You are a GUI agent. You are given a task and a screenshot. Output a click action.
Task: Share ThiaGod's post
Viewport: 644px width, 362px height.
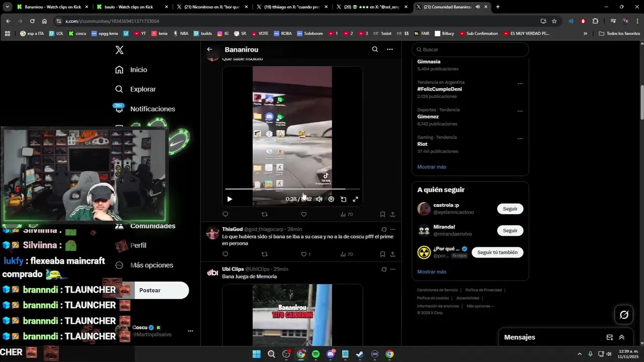pos(392,254)
